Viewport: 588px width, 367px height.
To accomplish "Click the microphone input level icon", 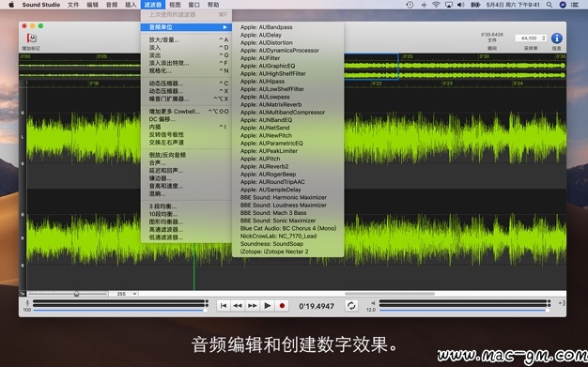I will (x=27, y=303).
